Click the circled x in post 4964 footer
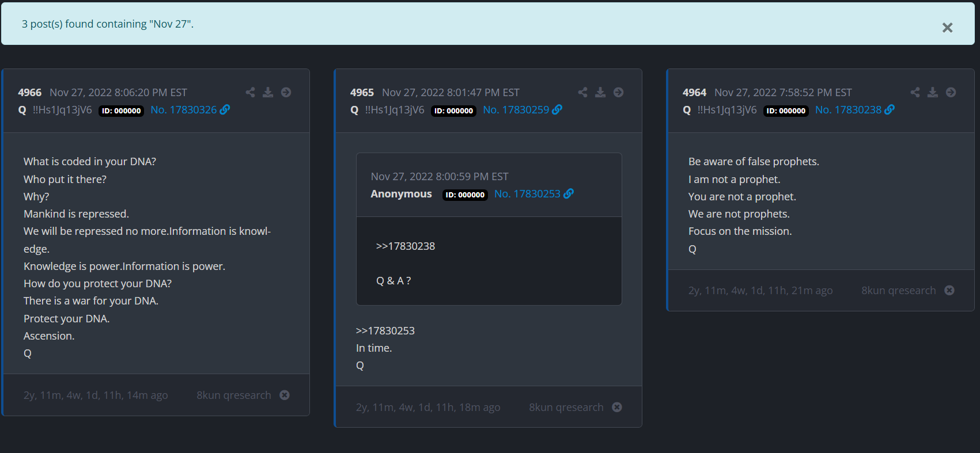 tap(949, 291)
